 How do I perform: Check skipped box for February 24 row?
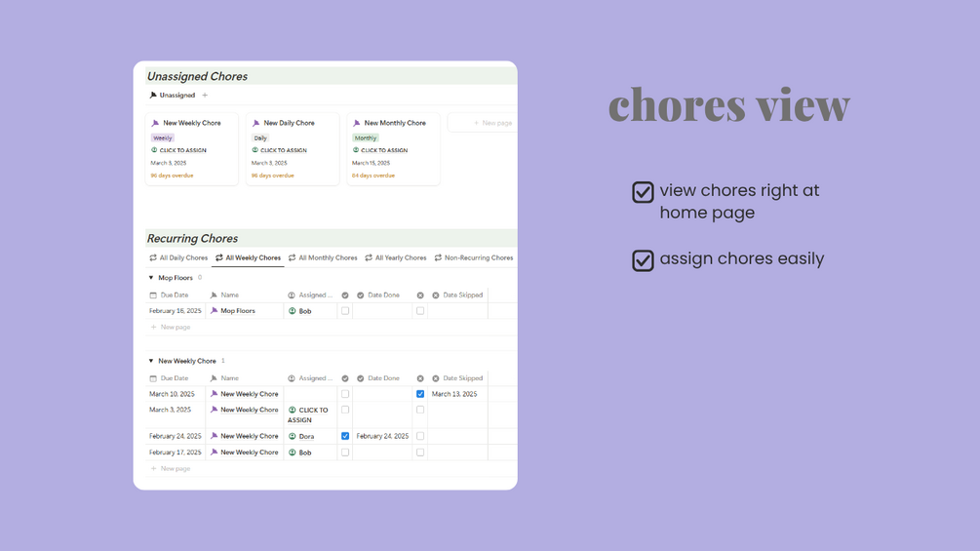click(420, 436)
